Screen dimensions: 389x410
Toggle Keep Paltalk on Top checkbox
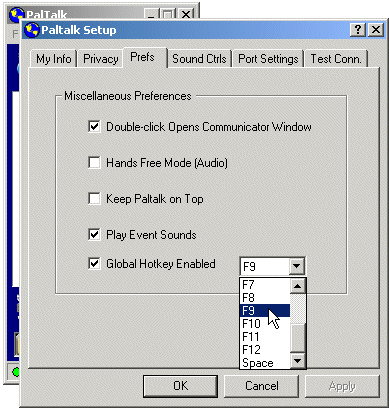point(94,199)
